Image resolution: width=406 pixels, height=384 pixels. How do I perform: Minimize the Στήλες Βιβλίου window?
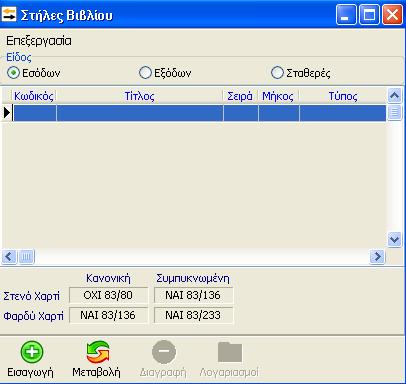[x=346, y=15]
